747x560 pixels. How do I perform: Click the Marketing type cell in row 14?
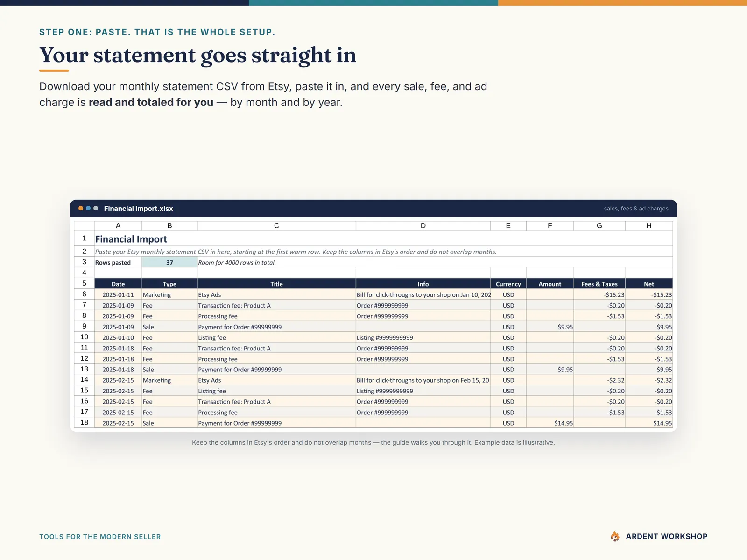click(169, 380)
